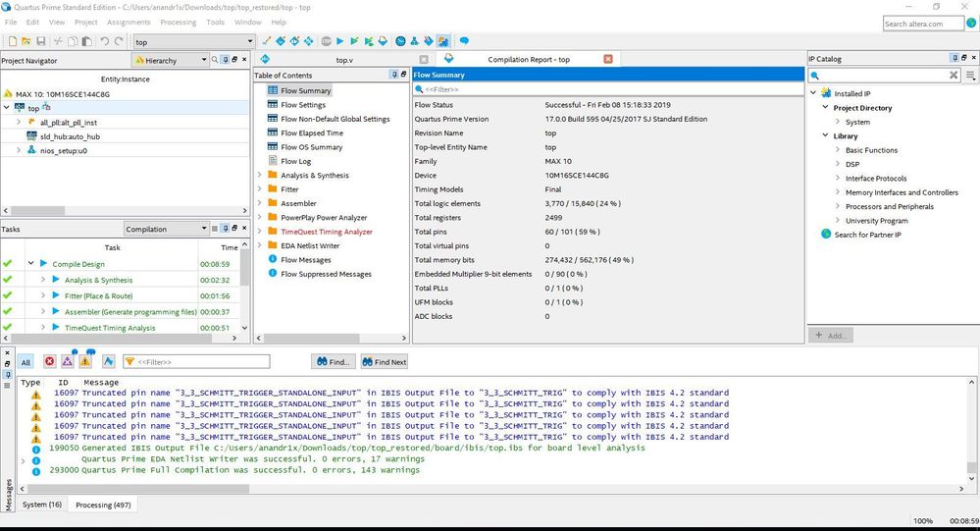Clear the IP Catalog search with X icon
Screen dimensions: 980x531
click(954, 75)
